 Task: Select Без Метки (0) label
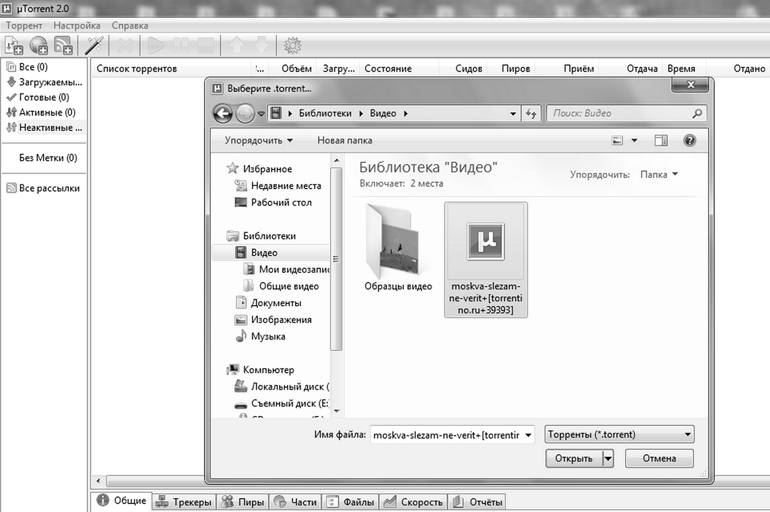point(48,158)
